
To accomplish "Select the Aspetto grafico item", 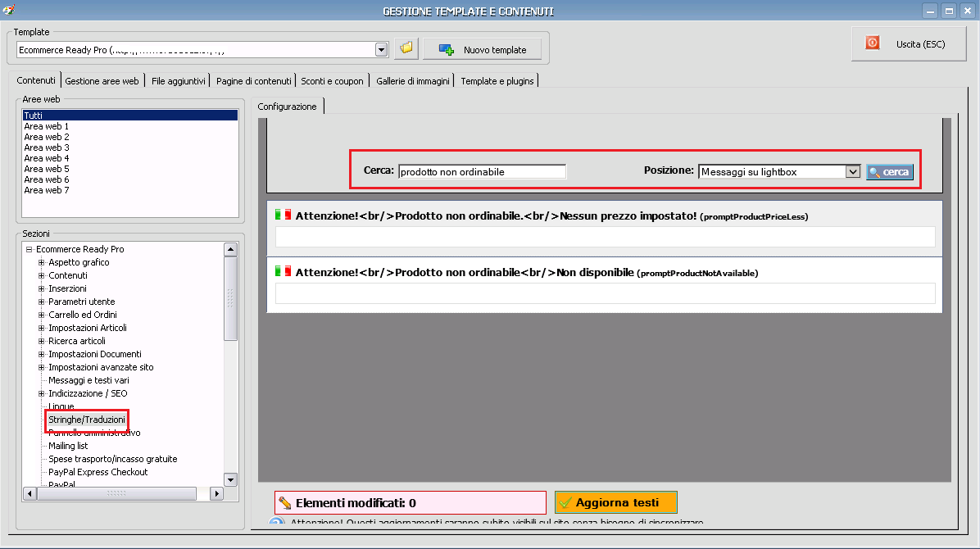I will [79, 262].
